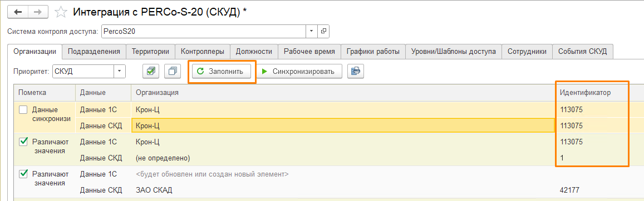Switch to the События СКУД tab
Screen dimensions: 644x201
point(583,52)
